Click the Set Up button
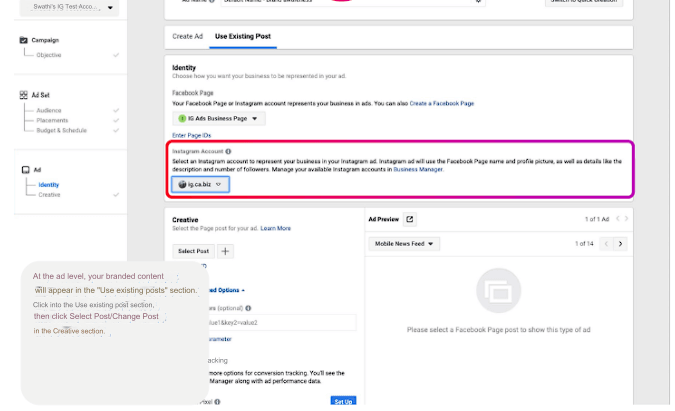 tap(343, 401)
